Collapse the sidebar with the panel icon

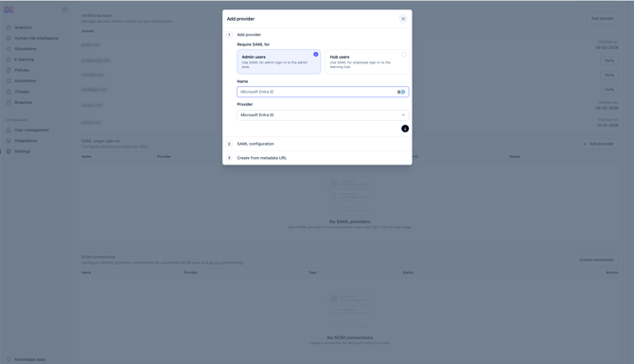65,9
